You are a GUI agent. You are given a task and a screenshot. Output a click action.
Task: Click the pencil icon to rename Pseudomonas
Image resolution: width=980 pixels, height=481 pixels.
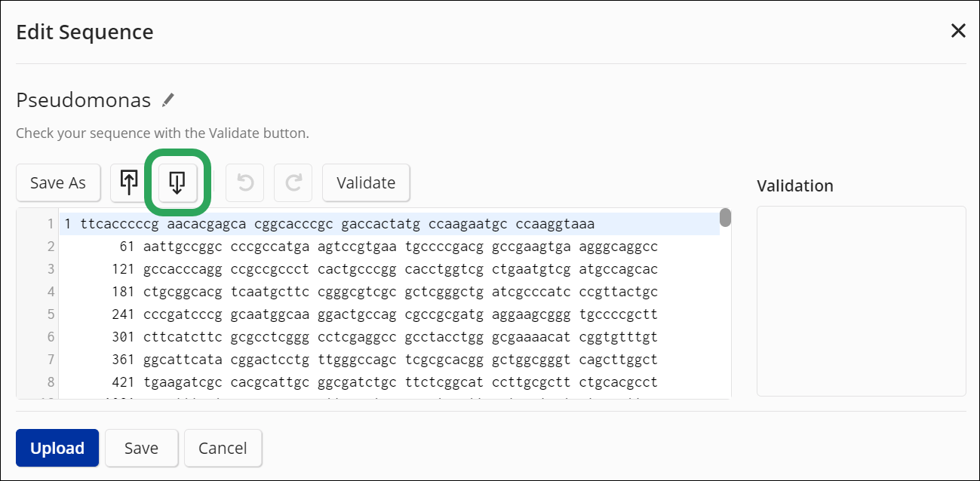click(x=168, y=100)
